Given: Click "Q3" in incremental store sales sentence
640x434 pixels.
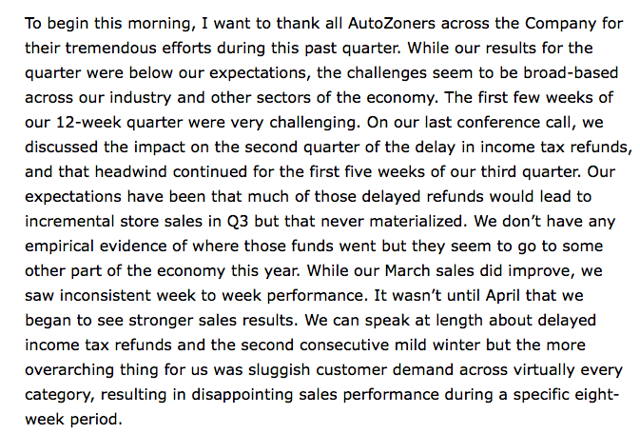Looking at the screenshot, I should pyautogui.click(x=237, y=222).
